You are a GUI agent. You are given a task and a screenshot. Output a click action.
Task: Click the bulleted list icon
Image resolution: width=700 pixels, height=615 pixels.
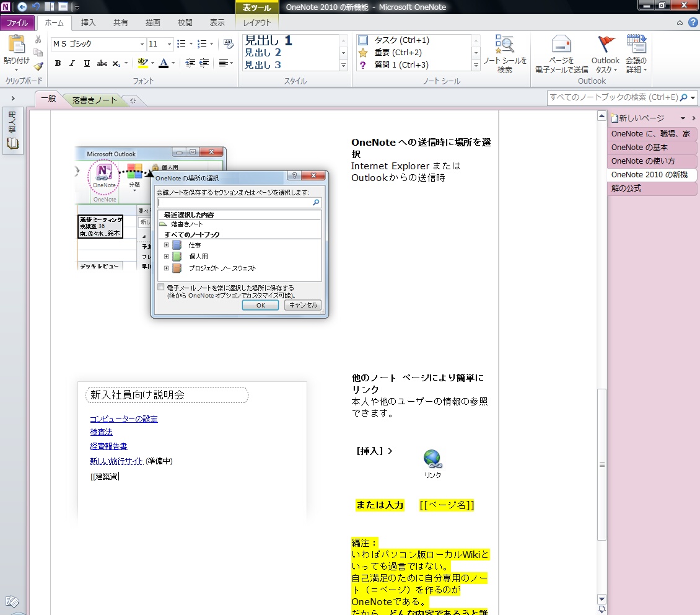point(181,44)
